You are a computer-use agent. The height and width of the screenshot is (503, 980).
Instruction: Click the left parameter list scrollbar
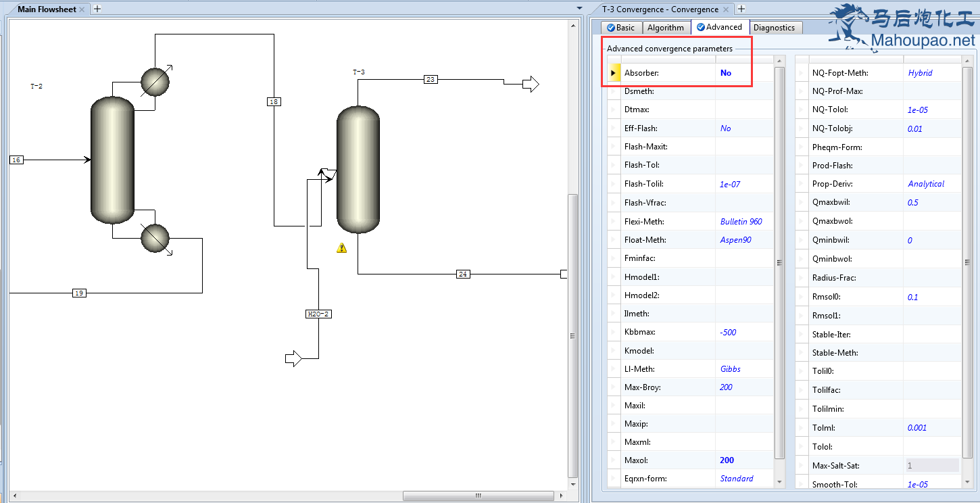click(779, 262)
